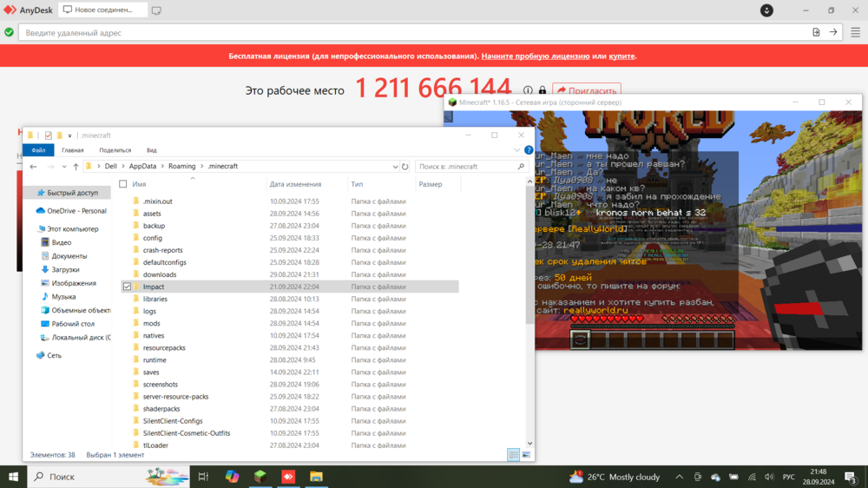Click the lock icon beside AnyDesk ID
The width and height of the screenshot is (868, 488).
542,90
